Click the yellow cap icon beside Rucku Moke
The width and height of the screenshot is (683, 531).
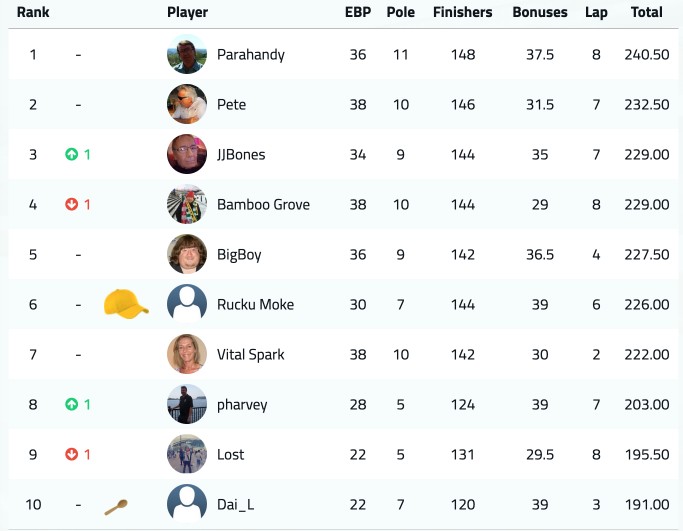(126, 304)
